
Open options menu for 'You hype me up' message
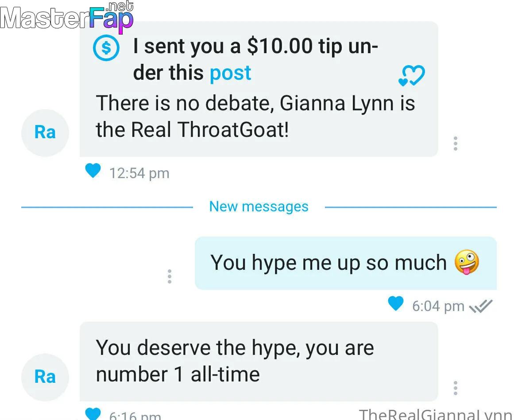click(170, 276)
